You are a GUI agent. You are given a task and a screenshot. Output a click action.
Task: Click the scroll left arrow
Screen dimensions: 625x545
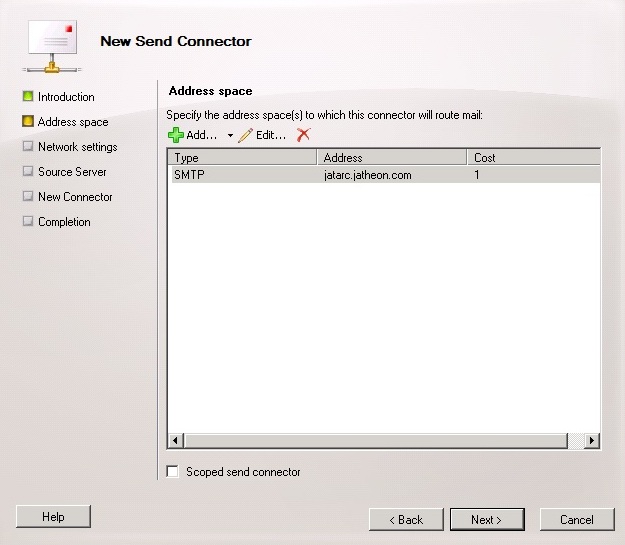pos(175,441)
